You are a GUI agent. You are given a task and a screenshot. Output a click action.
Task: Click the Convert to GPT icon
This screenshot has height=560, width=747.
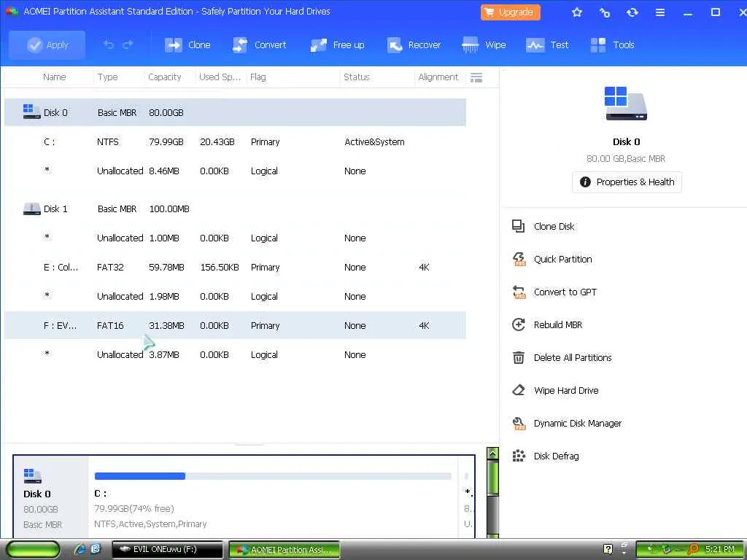click(519, 292)
